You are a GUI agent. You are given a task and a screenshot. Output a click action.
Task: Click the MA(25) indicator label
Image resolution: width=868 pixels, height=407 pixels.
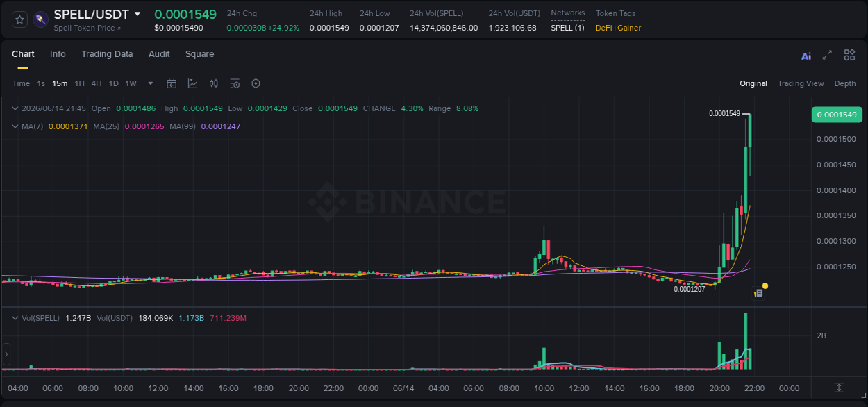106,126
